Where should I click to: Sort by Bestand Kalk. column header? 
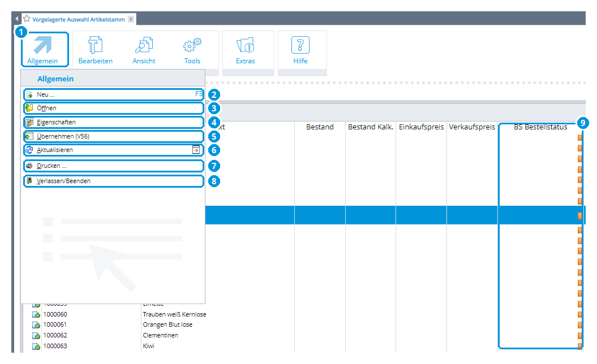371,127
